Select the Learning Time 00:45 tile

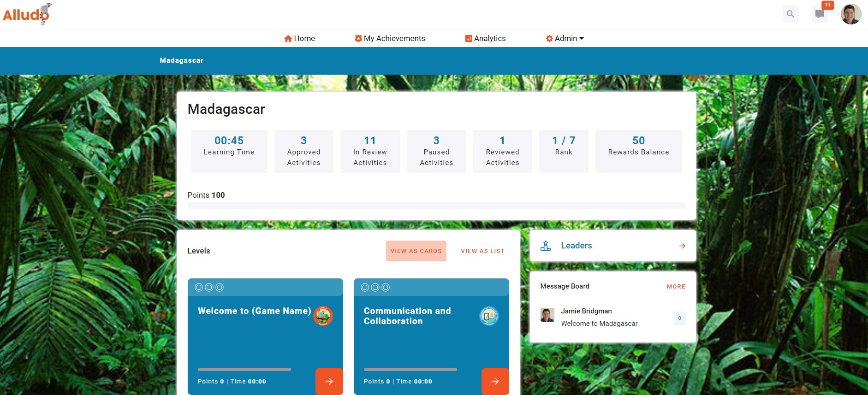[229, 152]
